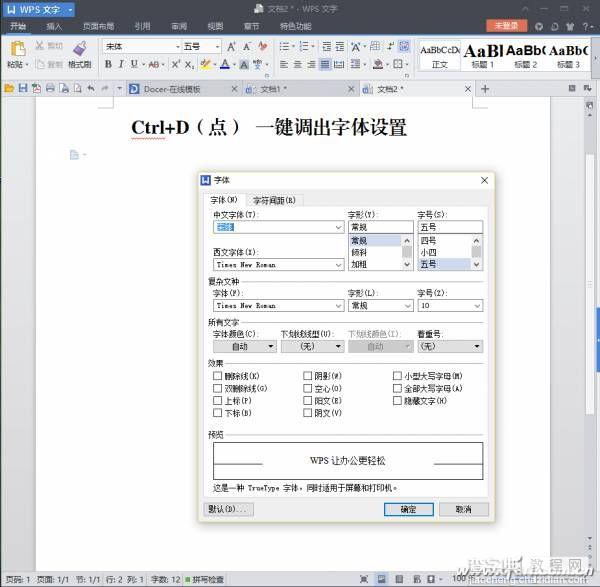Align text left in ribbon
Viewport: 600px width, 587px height.
click(284, 64)
